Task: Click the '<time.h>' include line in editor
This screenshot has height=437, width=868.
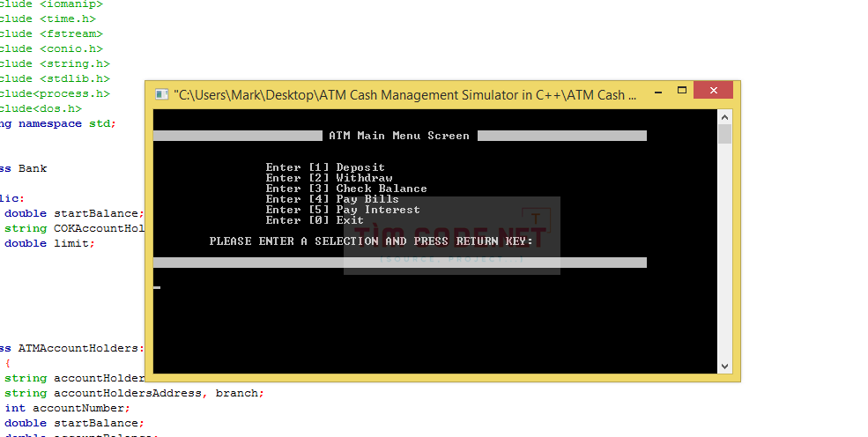Action: [48, 19]
